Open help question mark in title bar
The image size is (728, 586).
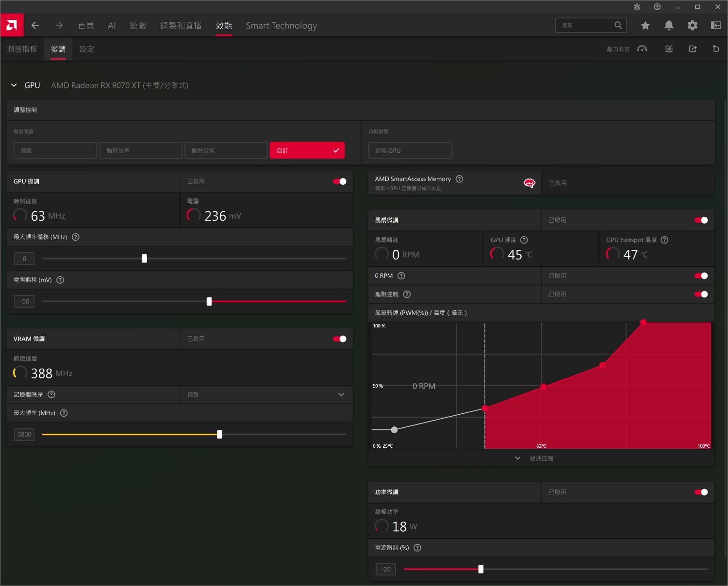pyautogui.click(x=657, y=7)
